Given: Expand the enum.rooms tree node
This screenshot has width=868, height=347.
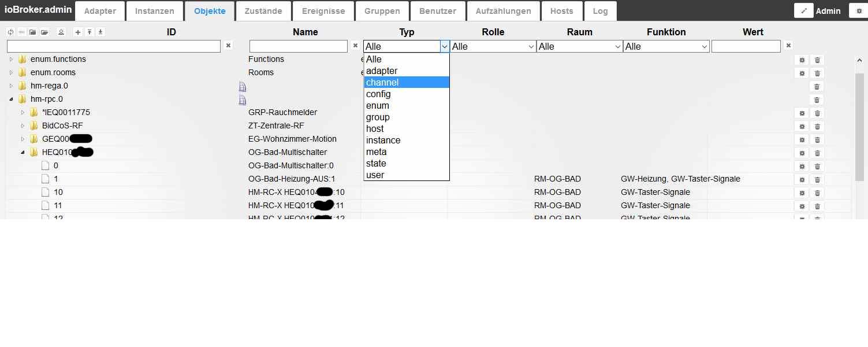Looking at the screenshot, I should point(11,72).
